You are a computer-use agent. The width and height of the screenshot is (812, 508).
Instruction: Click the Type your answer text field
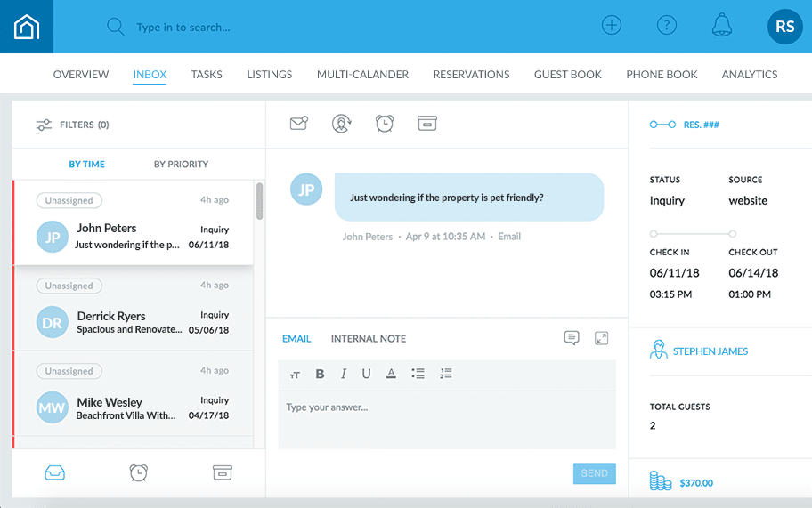coord(446,418)
